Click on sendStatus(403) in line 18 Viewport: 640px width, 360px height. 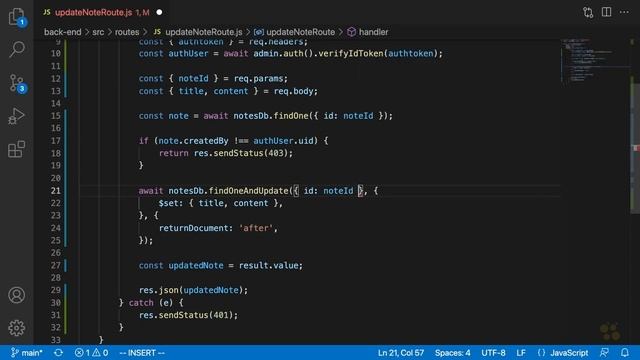[251, 153]
